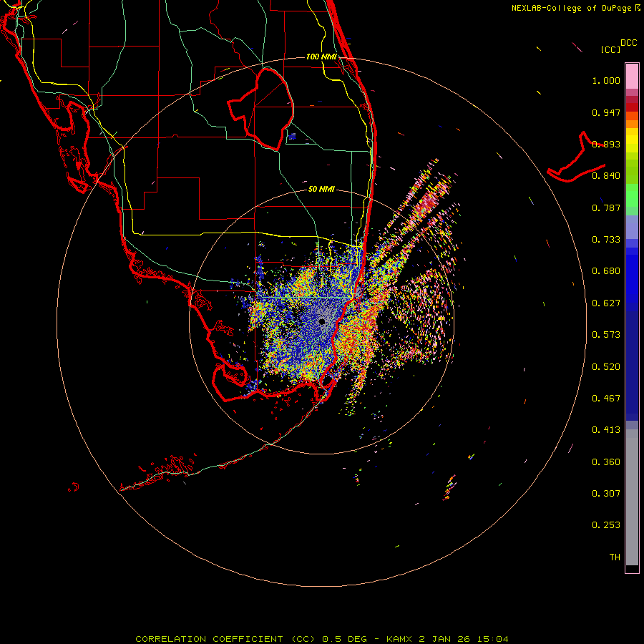The image size is (644, 644).
Task: Select the 0.893 color scale value
Action: 606,144
